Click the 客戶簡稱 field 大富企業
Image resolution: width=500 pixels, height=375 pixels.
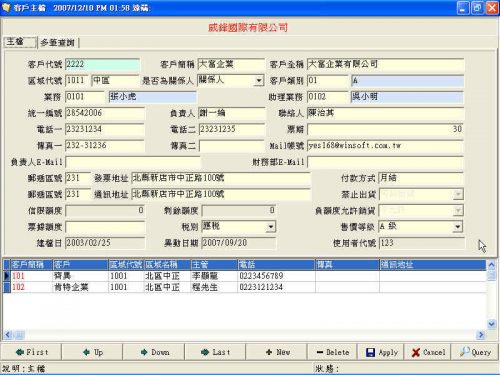click(231, 64)
